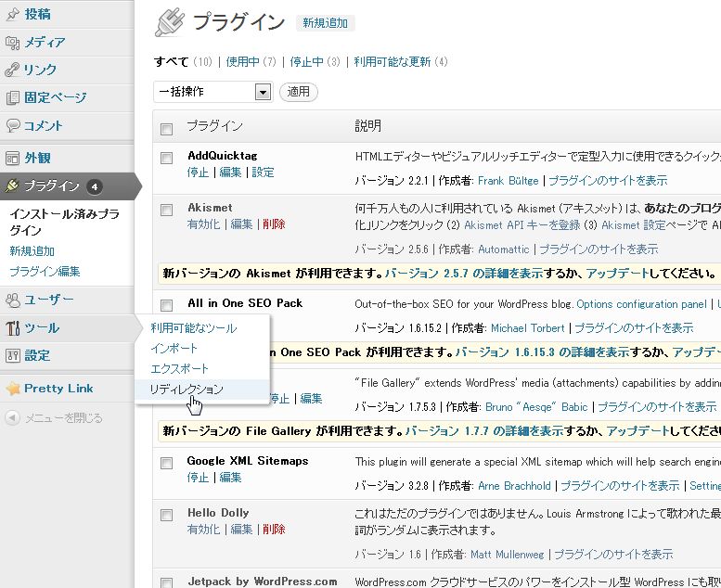Select インポート in Tools flyout menu
This screenshot has height=588, width=721.
(x=174, y=349)
